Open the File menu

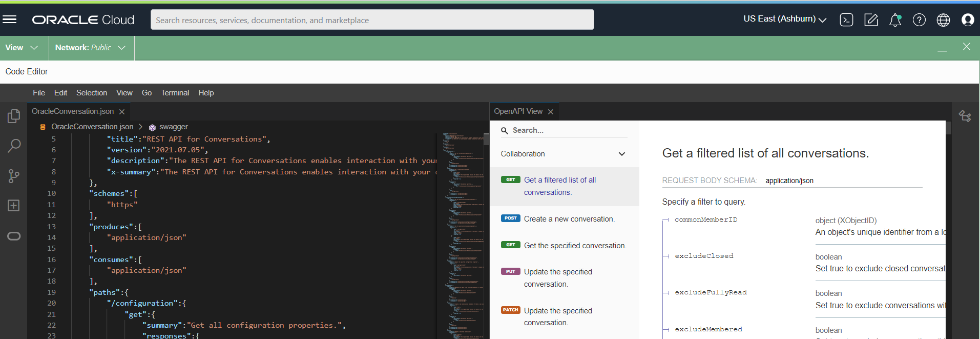pos(39,93)
